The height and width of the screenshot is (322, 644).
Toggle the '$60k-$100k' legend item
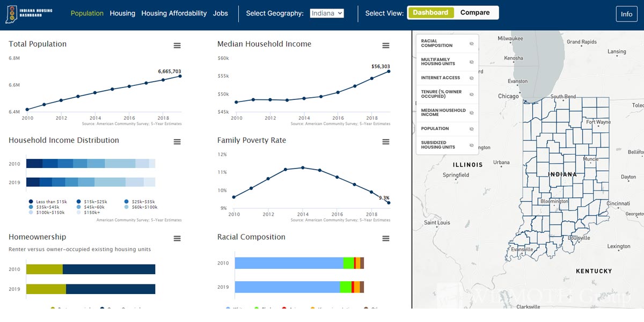click(141, 207)
